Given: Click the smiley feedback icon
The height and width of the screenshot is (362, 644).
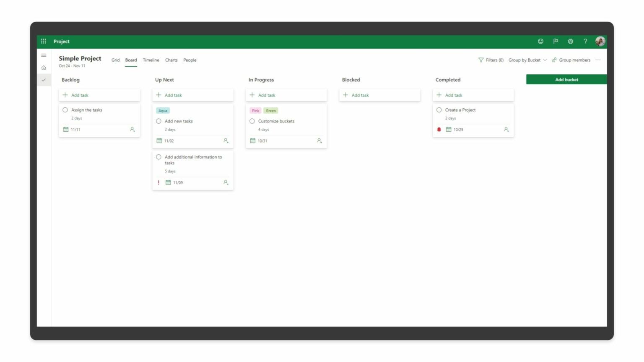Looking at the screenshot, I should coord(540,41).
